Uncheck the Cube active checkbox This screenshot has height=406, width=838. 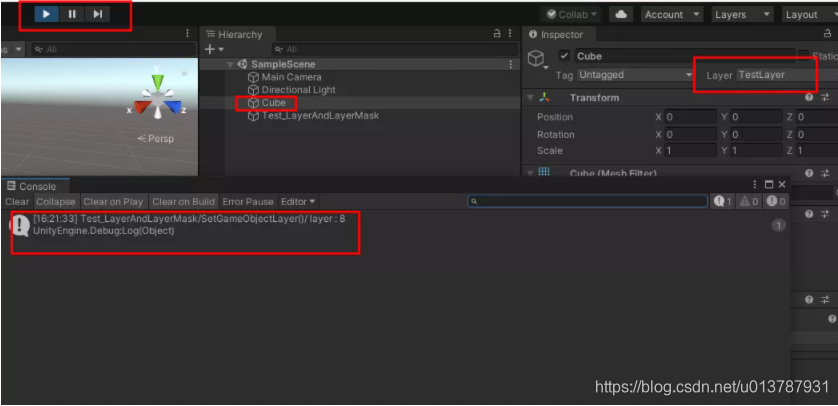[x=564, y=56]
